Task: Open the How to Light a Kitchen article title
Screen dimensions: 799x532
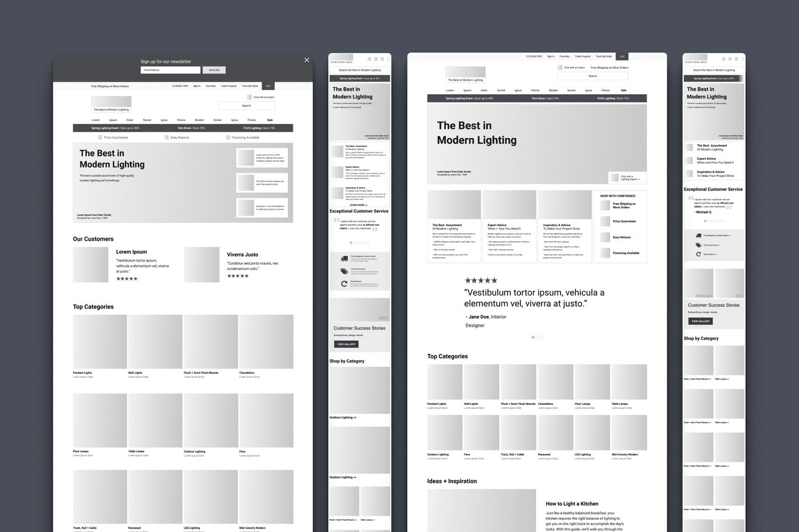Action: [572, 503]
